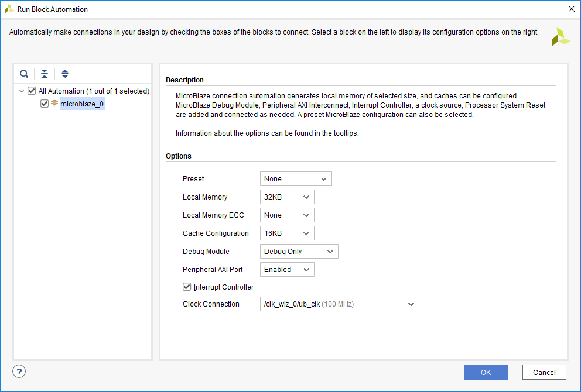Viewport: 581px width, 392px height.
Task: Confirm automation with the OK button
Action: pyautogui.click(x=486, y=372)
